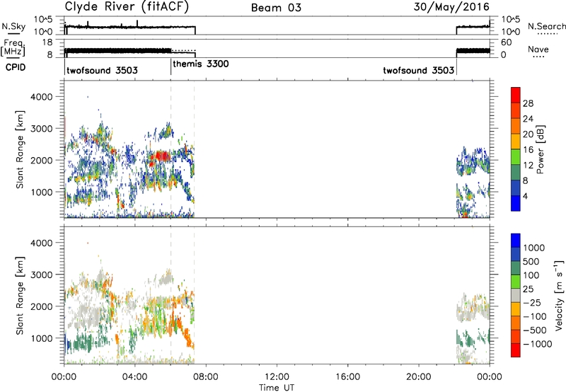This screenshot has height=392, width=566.
Task: Click the 'twofsound 3503' label near 22:00
Action: [419, 70]
